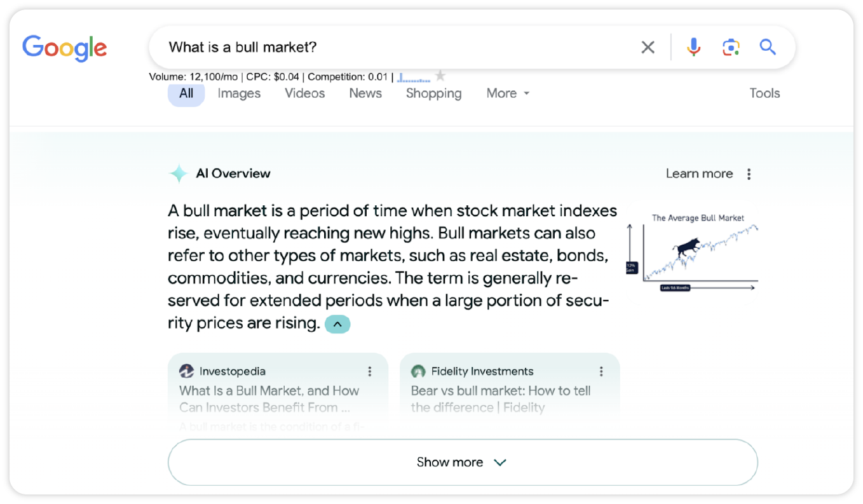Star the keyword next to trend sparkline
This screenshot has width=863, height=504.
[440, 76]
